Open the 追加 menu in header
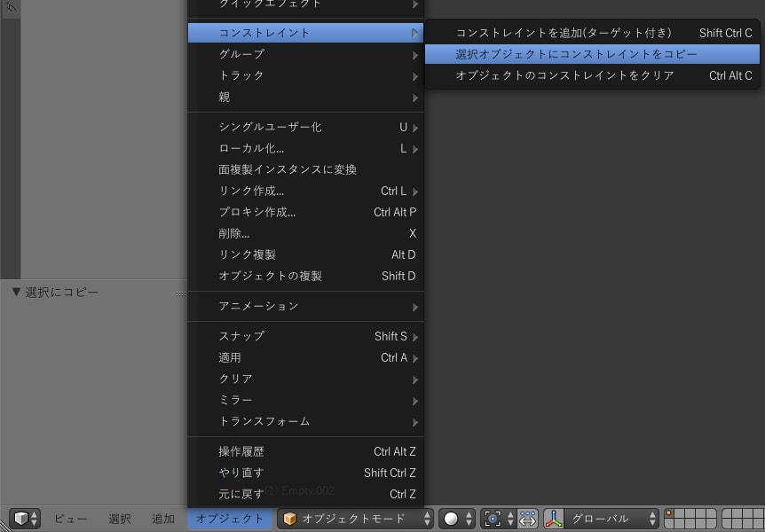The height and width of the screenshot is (532, 765). coord(163,519)
